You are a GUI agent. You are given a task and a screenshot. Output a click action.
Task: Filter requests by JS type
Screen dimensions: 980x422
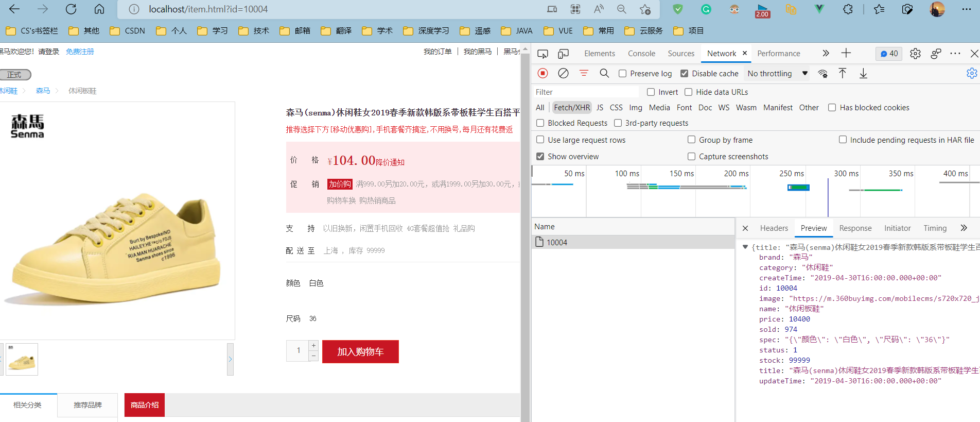(x=600, y=108)
